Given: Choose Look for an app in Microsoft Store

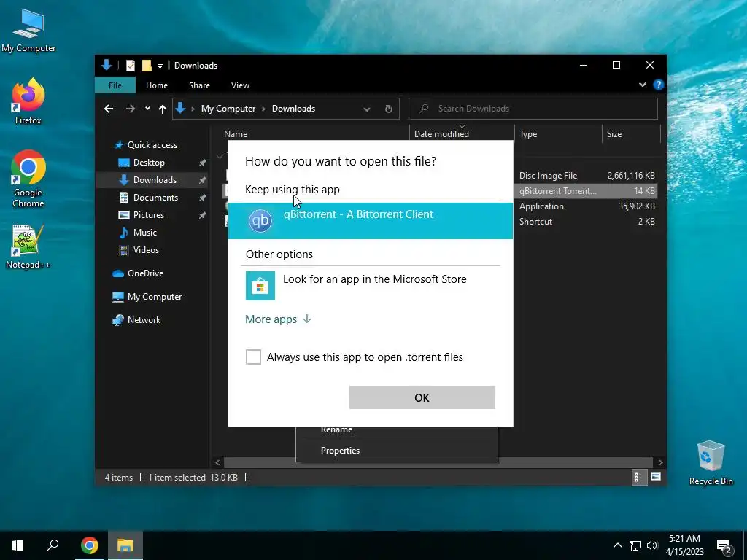Looking at the screenshot, I should [370, 286].
